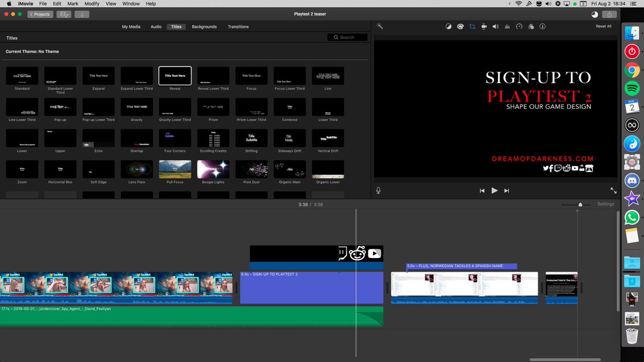
Task: Open the Mark menu
Action: 72,4
